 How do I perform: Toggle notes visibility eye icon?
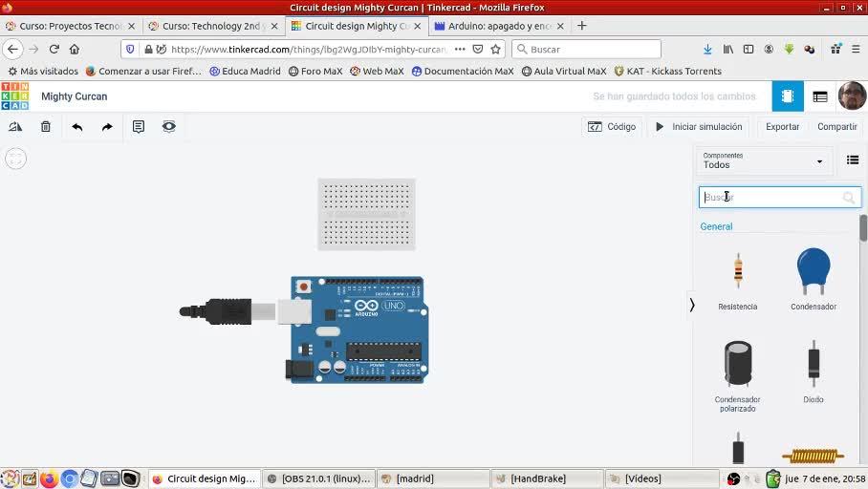(169, 127)
